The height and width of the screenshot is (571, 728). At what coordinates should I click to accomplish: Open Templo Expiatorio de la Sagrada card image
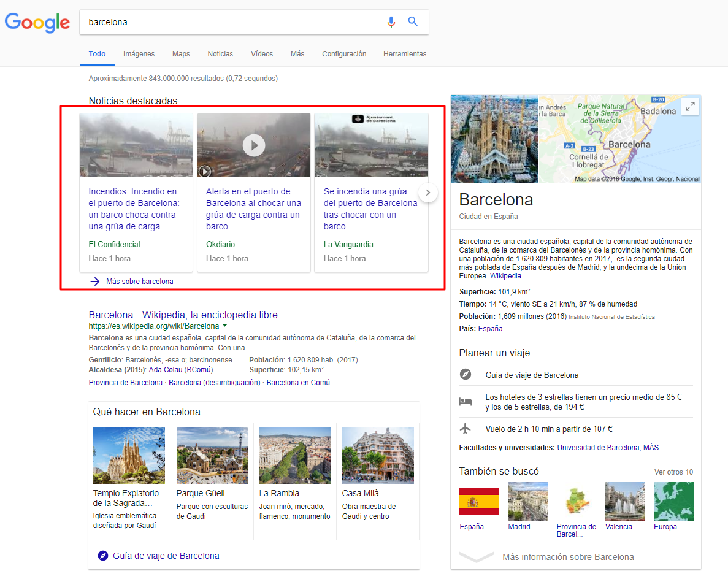click(129, 456)
